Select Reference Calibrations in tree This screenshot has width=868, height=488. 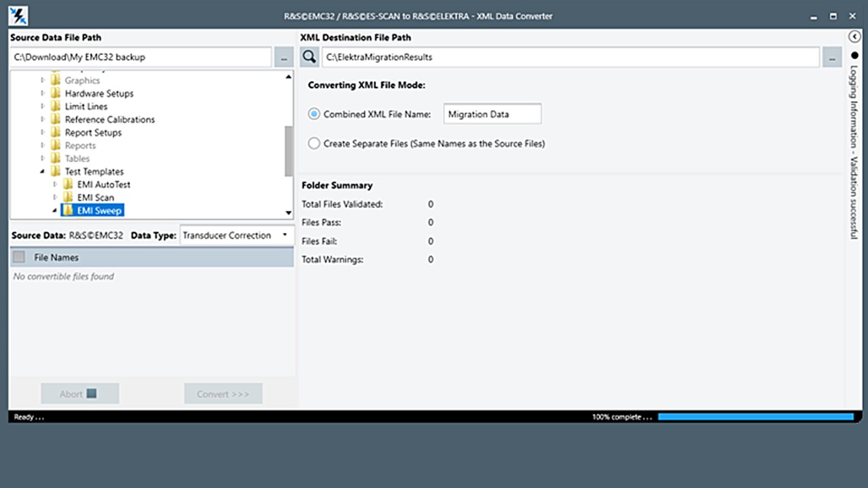110,119
